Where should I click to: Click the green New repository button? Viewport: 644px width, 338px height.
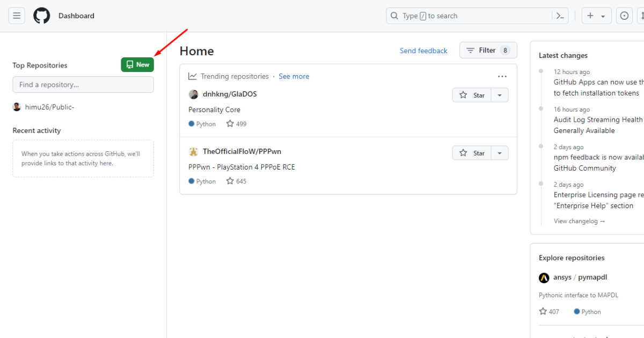[137, 64]
